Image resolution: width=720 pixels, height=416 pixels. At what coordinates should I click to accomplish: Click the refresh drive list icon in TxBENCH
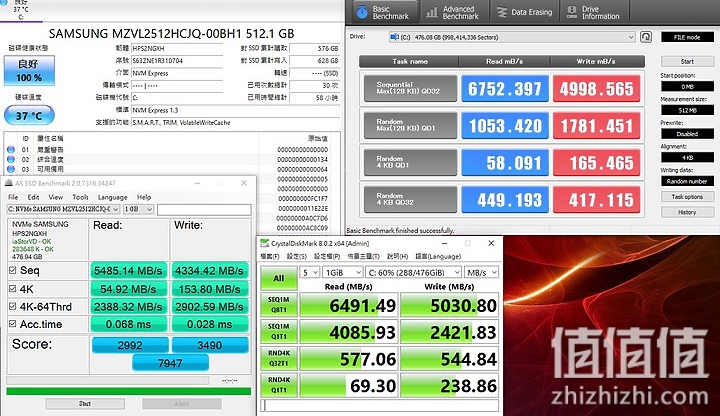(646, 37)
